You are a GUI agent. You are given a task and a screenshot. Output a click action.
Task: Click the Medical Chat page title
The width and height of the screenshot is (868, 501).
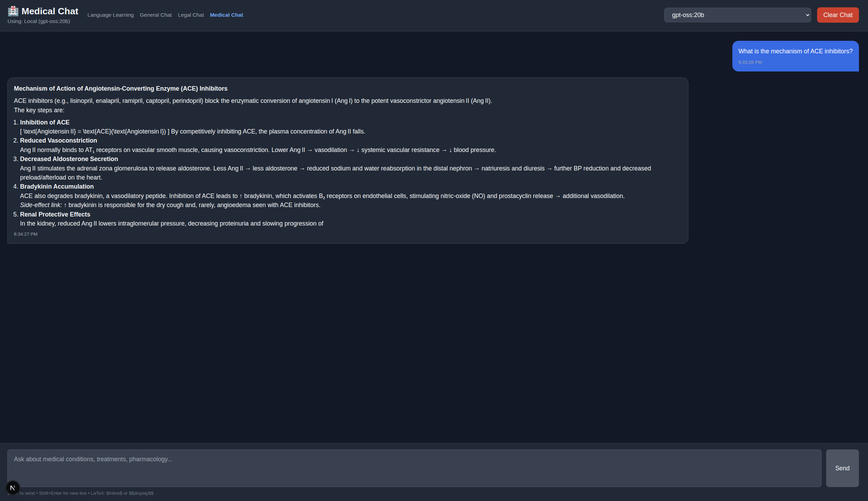tap(50, 11)
